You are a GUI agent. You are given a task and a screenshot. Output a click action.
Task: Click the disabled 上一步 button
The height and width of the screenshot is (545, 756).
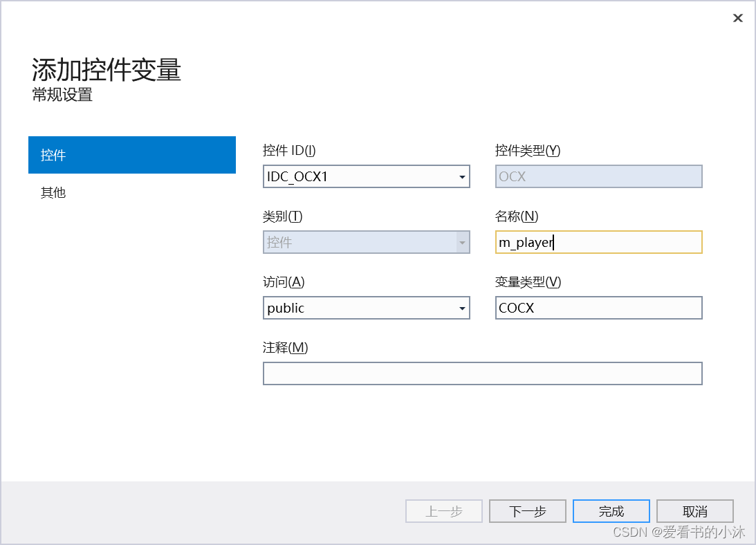point(444,511)
